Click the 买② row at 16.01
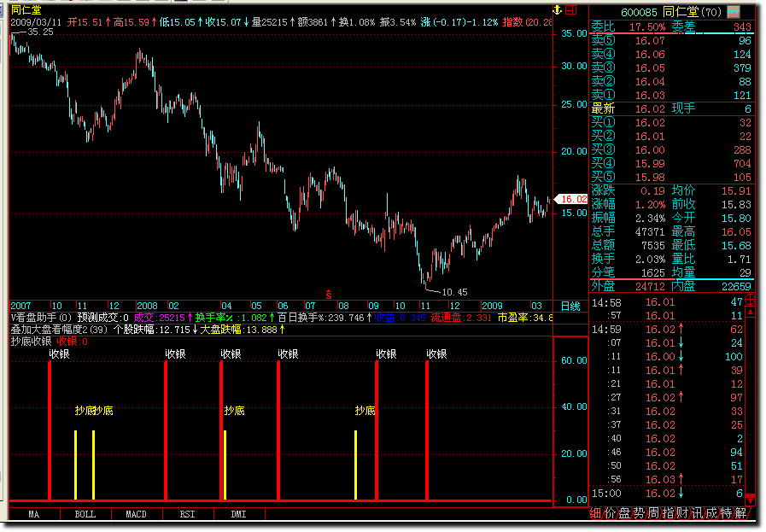Viewport: 766px width, 532px height. 671,137
